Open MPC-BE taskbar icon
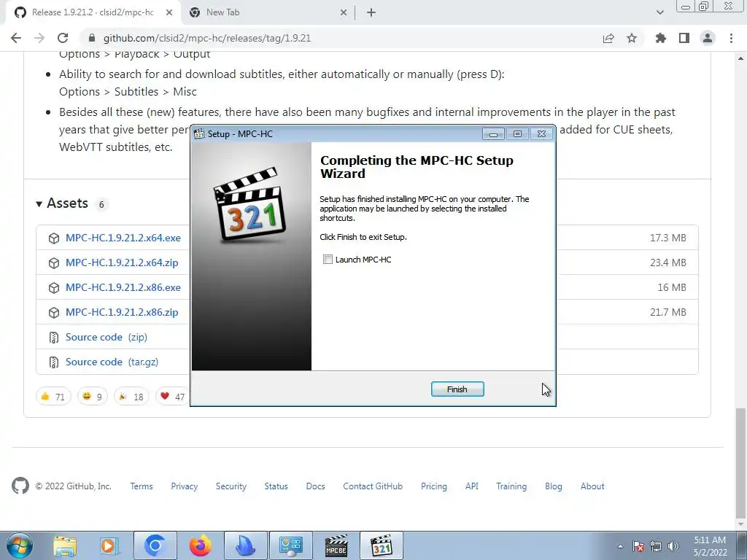Viewport: 747px width, 560px height. click(x=336, y=545)
